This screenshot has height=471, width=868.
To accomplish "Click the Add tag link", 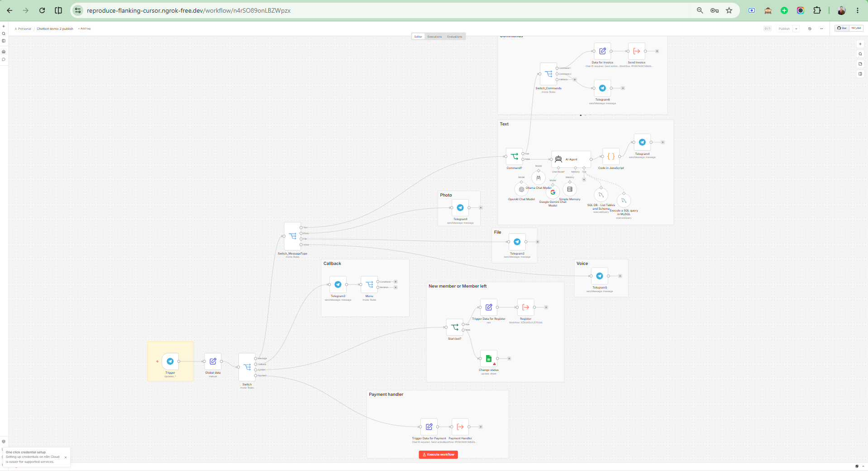I will coord(85,29).
